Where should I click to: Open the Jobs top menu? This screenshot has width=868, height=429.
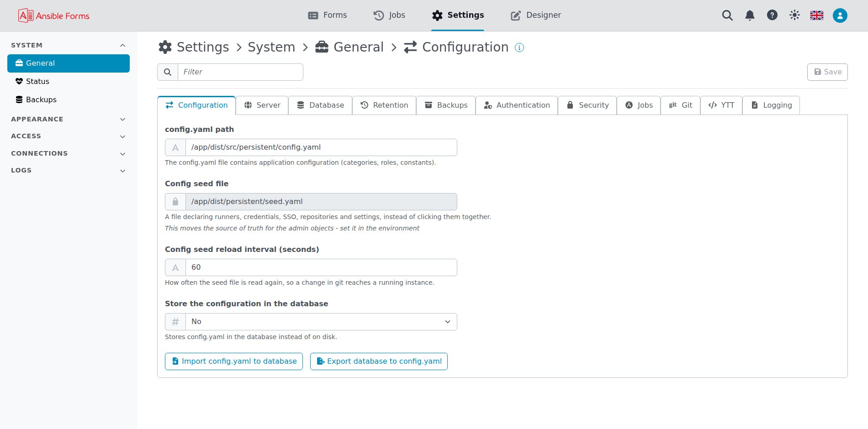click(x=389, y=15)
